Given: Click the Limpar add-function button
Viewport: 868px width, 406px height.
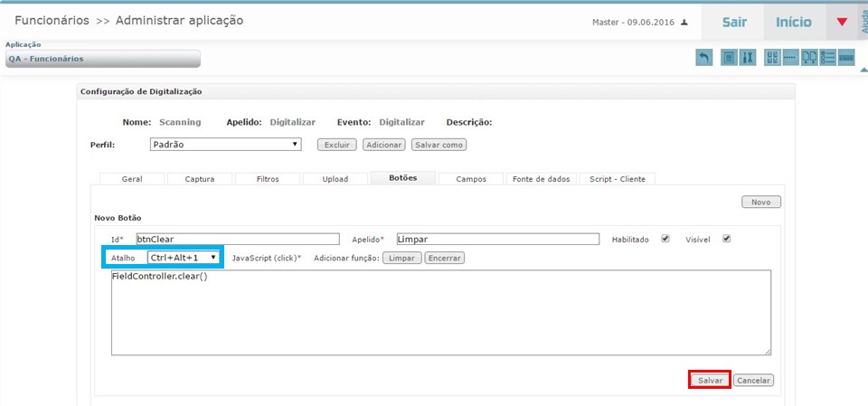Looking at the screenshot, I should click(x=402, y=258).
